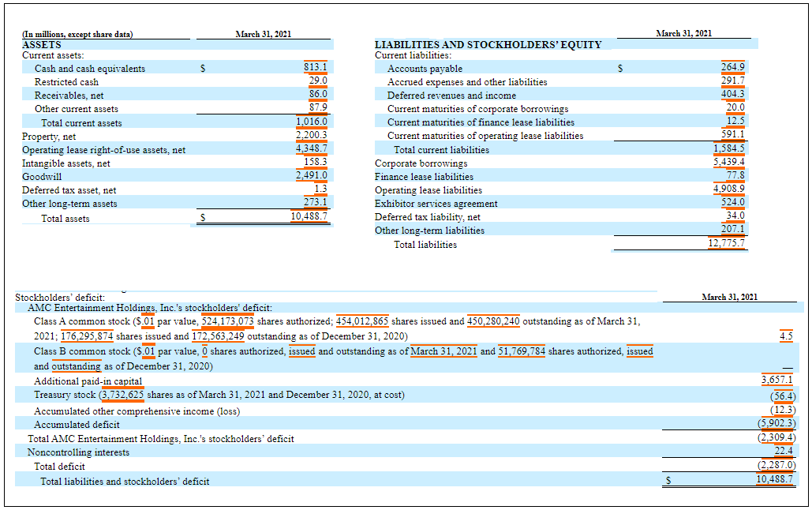The width and height of the screenshot is (812, 510).
Task: Select the 524,173,073 shares authorized figure
Action: tap(228, 322)
